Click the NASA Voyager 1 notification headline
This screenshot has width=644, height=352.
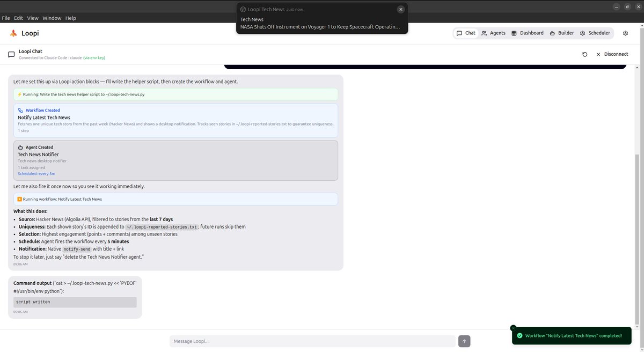320,27
